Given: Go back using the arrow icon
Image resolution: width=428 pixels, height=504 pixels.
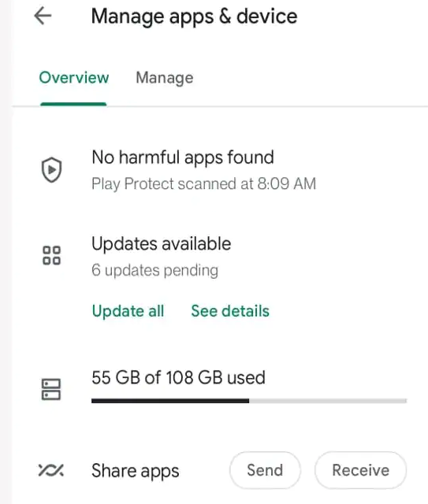Looking at the screenshot, I should point(43,16).
